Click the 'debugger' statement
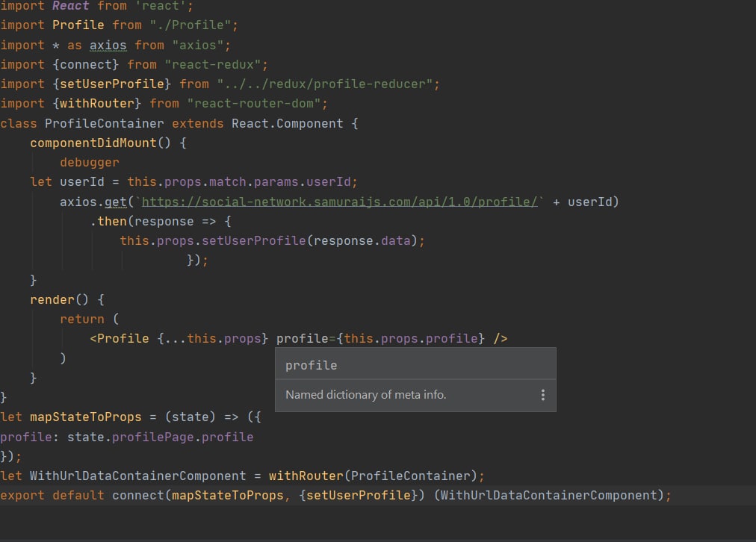Screen dimensions: 756x542 [x=90, y=162]
